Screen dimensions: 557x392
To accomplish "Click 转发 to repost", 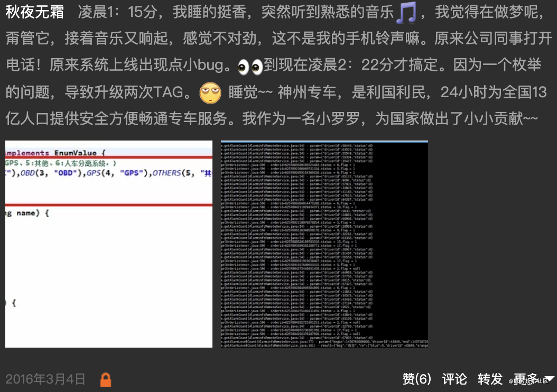I will pyautogui.click(x=490, y=379).
